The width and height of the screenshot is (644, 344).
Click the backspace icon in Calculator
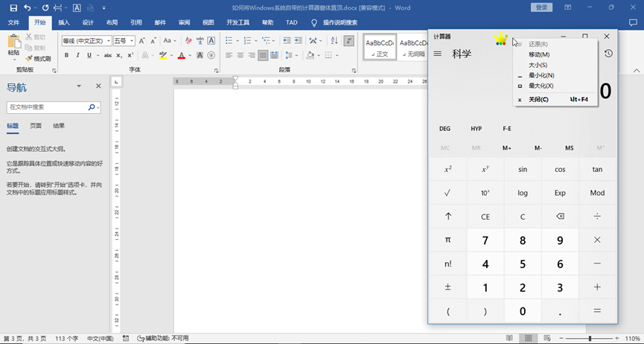(x=560, y=216)
